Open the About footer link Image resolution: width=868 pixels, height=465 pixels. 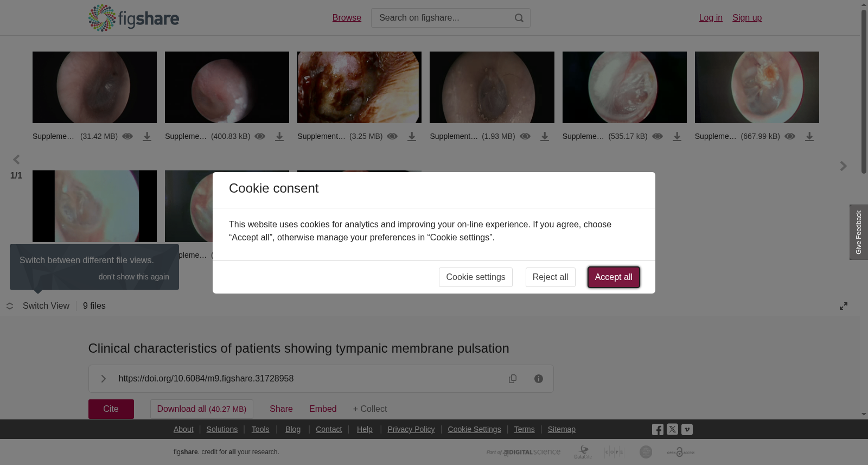183,429
